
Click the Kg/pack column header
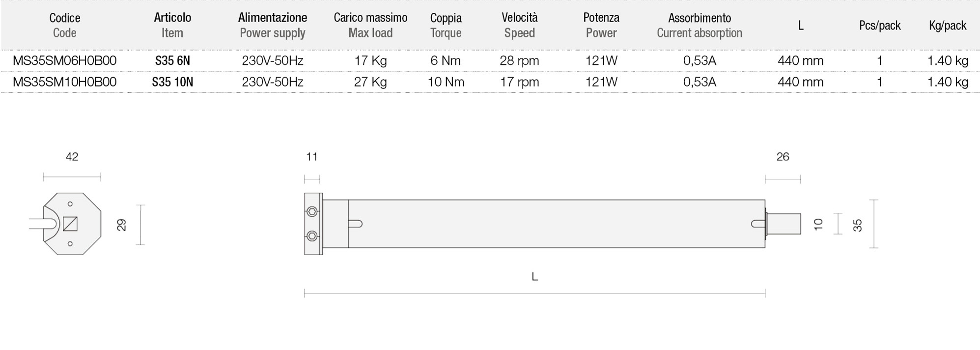click(x=948, y=26)
